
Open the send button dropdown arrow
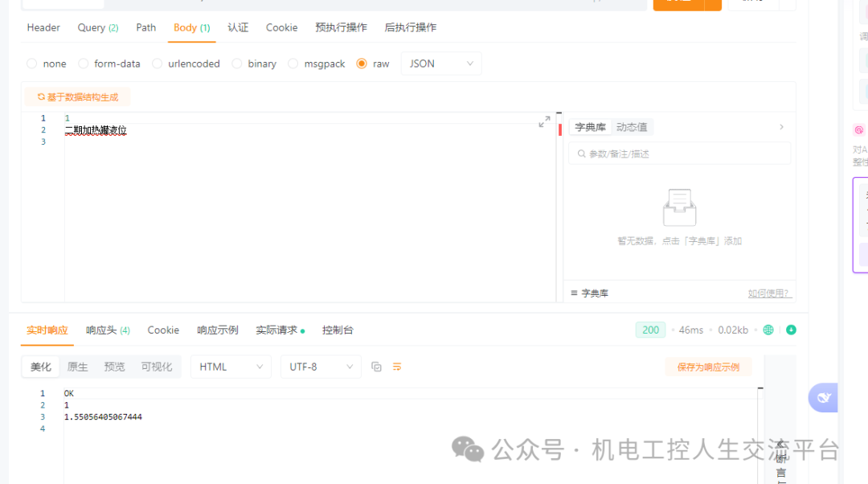tap(713, 5)
